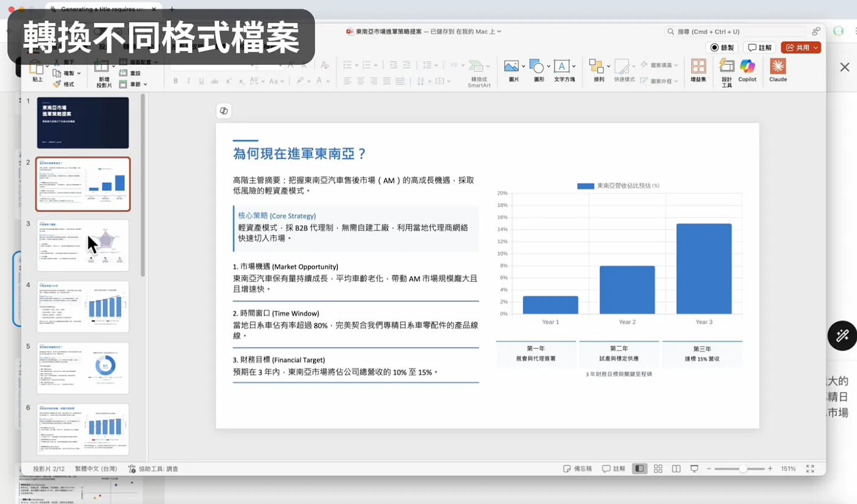Image resolution: width=857 pixels, height=504 pixels.
Task: Click the search field 搜尋
Action: click(x=735, y=31)
